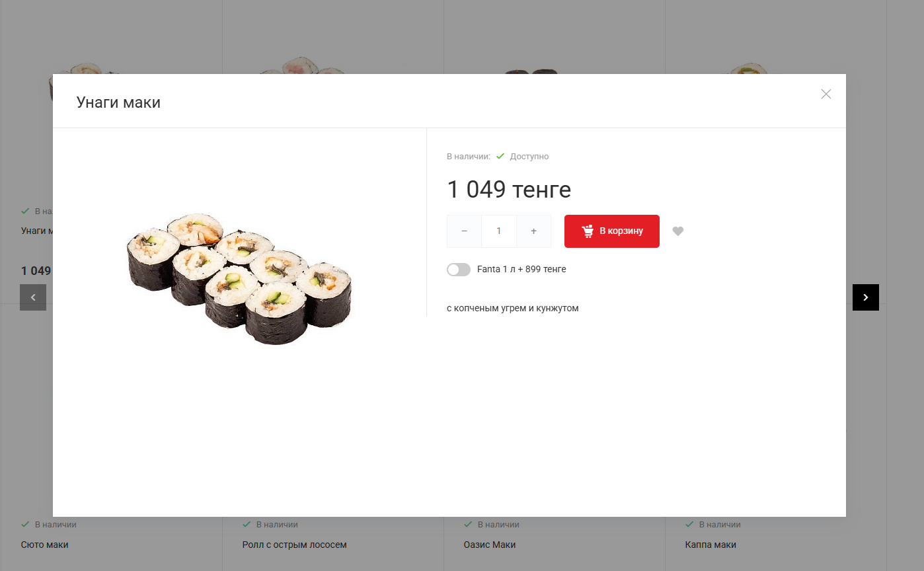This screenshot has height=571, width=924.
Task: Decrease quantity with the minus button
Action: 464,231
